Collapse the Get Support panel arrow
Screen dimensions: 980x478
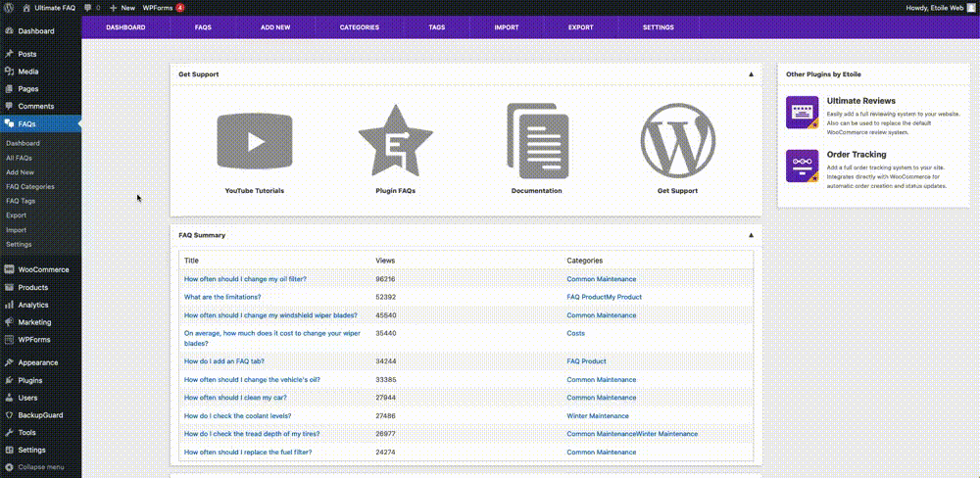(x=751, y=74)
